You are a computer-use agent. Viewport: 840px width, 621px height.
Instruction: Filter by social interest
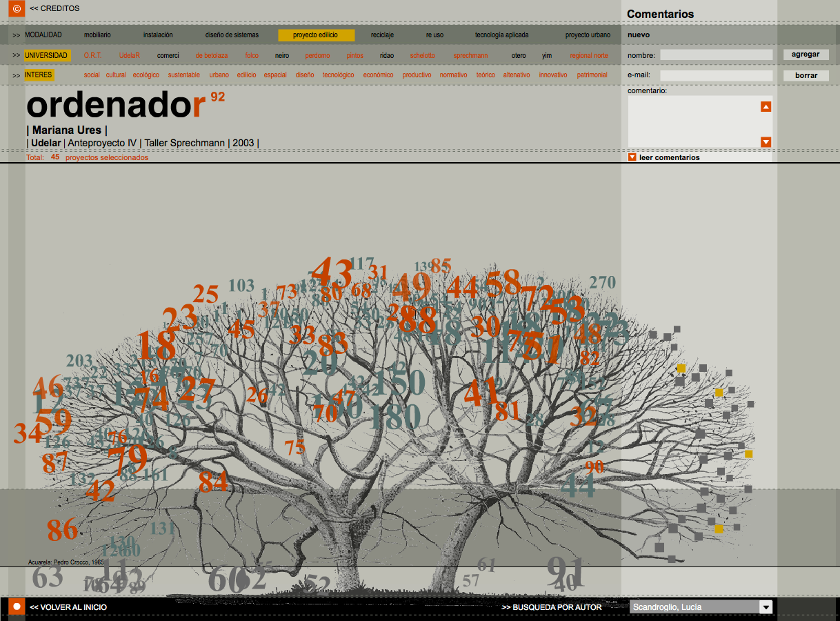click(x=92, y=75)
